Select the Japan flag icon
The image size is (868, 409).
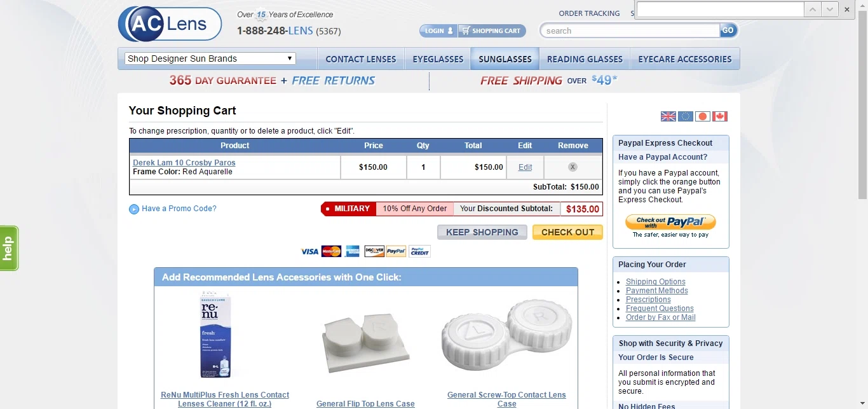(702, 116)
